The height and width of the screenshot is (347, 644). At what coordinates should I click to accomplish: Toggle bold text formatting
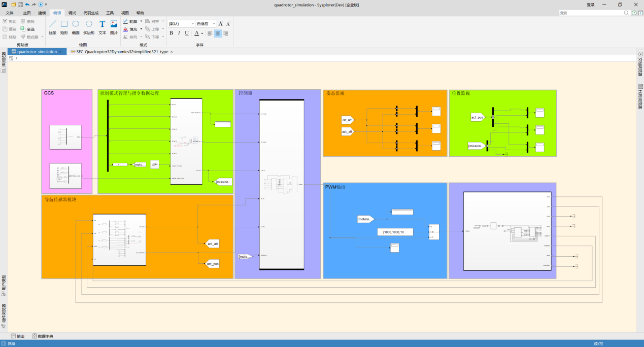point(171,33)
